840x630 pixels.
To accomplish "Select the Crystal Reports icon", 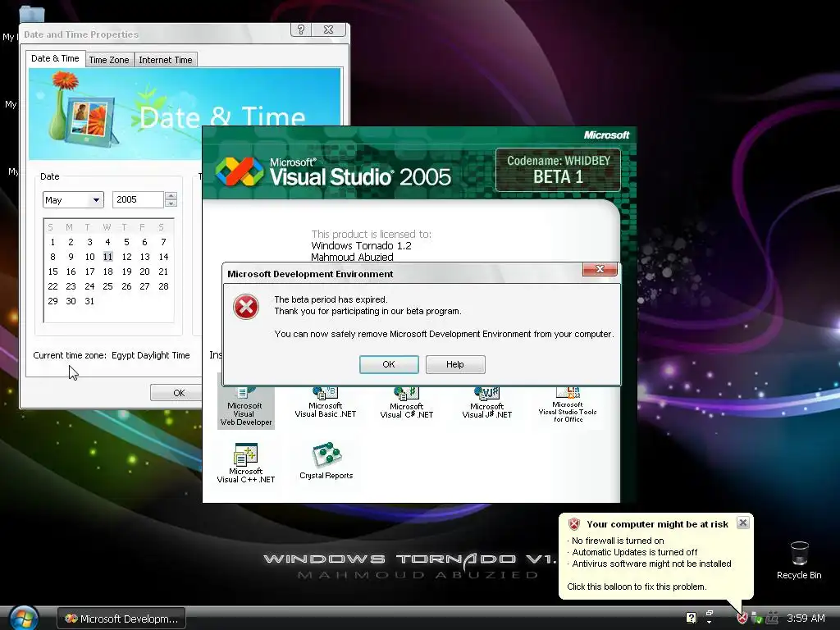I will 326,461.
